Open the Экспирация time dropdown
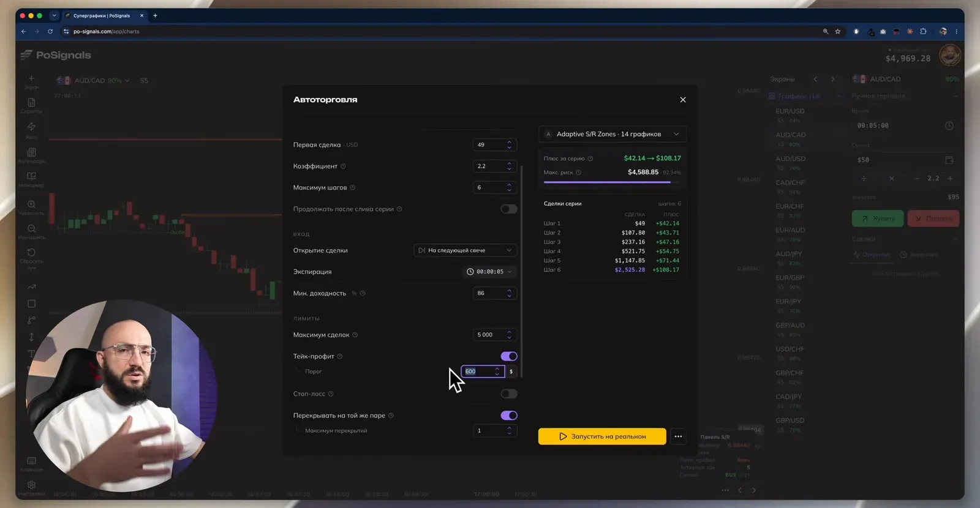Viewport: 980px width, 508px height. (489, 272)
